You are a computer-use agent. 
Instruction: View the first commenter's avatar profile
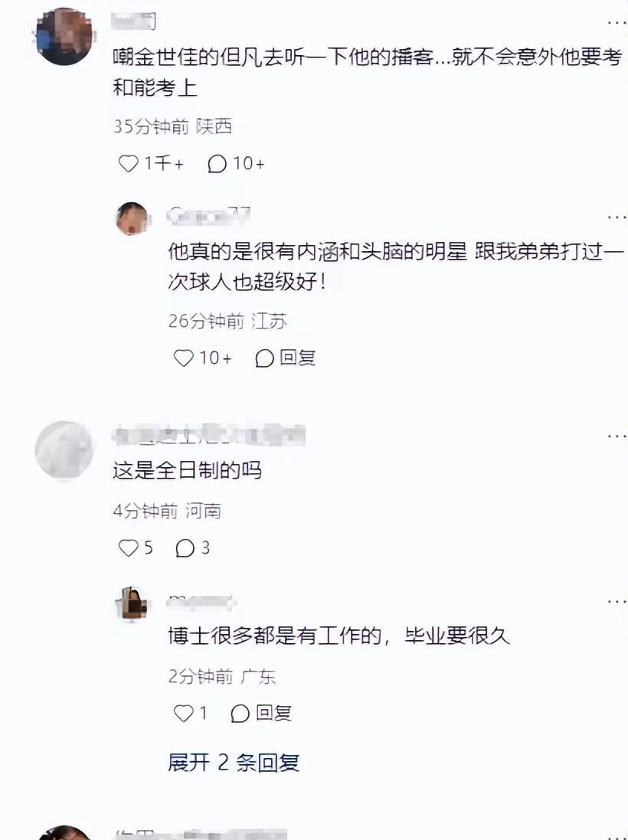(64, 37)
